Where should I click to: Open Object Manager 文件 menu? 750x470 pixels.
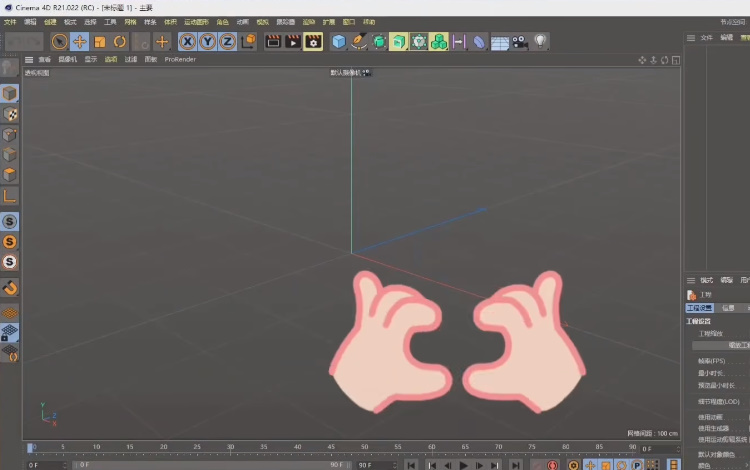pos(706,38)
